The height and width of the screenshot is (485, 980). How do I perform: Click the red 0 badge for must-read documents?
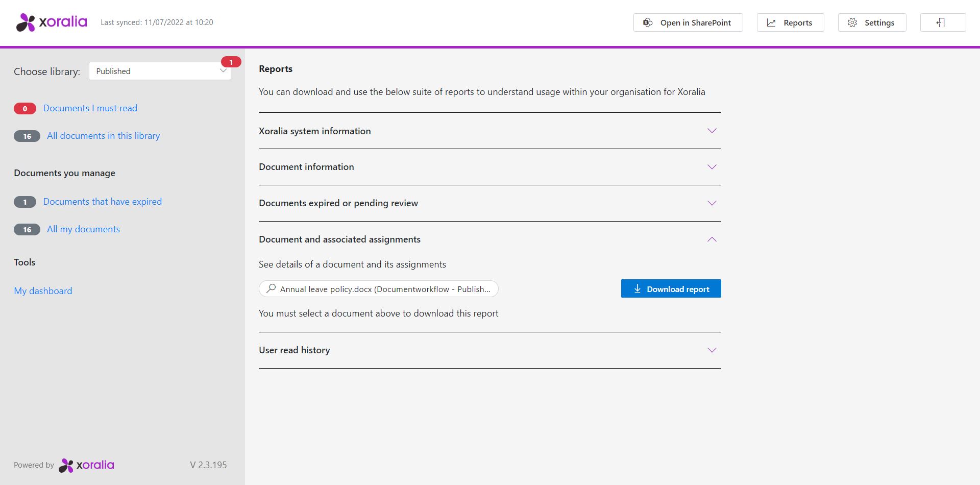[25, 108]
